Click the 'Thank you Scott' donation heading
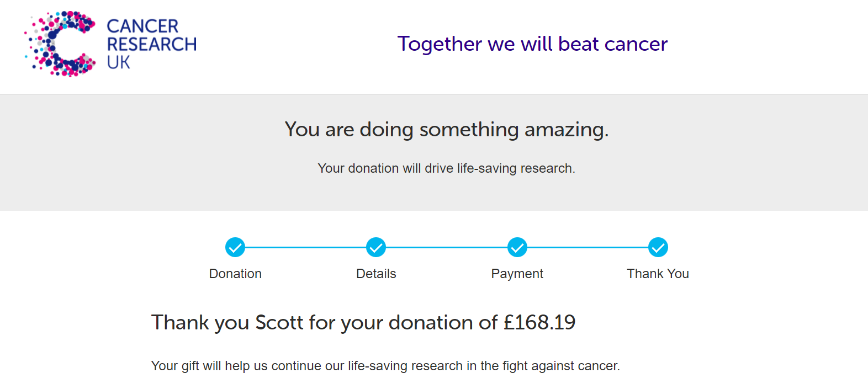 click(363, 323)
